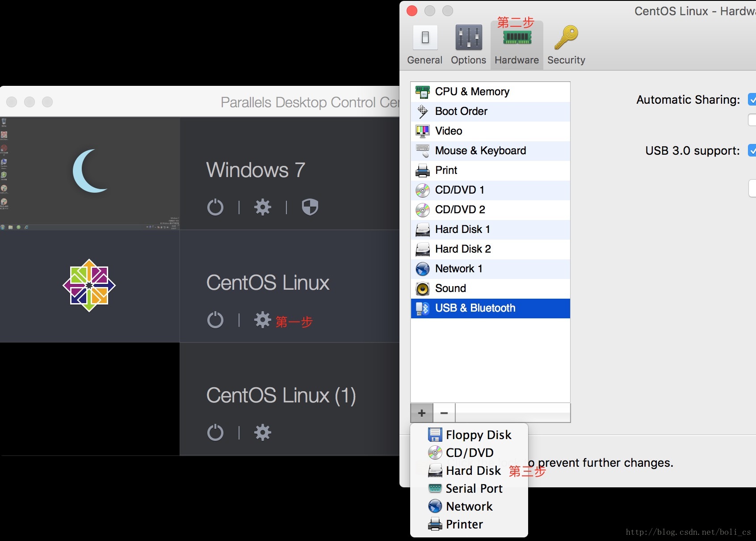This screenshot has height=541, width=756.
Task: Click the Windows 7 suspended thumbnail
Action: 90,174
